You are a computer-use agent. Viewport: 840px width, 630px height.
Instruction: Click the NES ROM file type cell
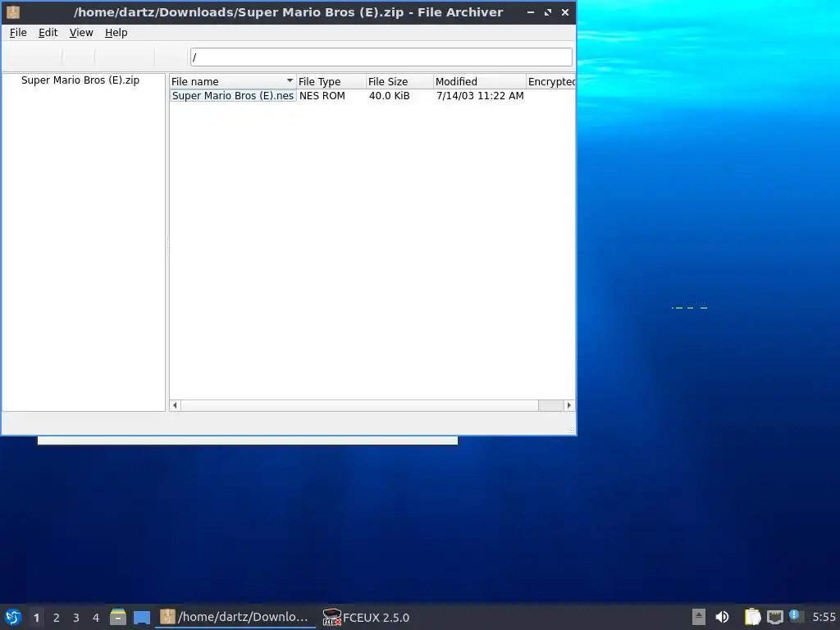pyautogui.click(x=322, y=96)
